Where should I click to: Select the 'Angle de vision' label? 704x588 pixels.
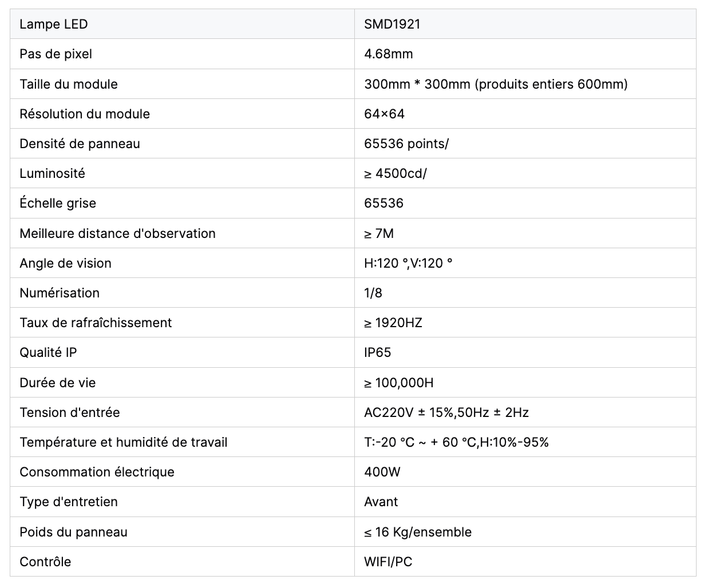65,263
